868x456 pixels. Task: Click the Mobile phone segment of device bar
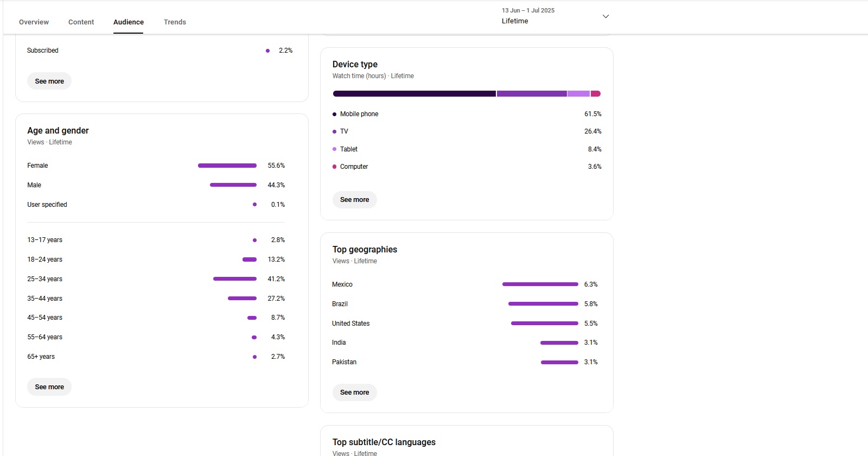coord(414,94)
